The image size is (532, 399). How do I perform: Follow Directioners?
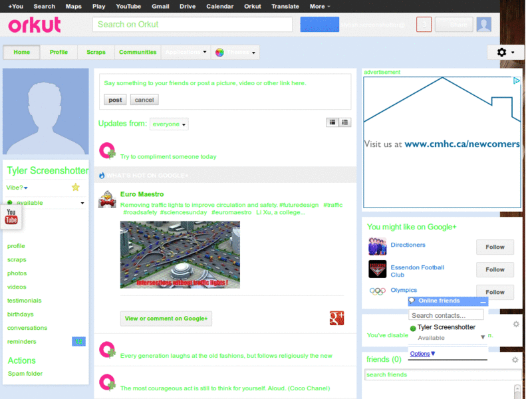pos(495,247)
